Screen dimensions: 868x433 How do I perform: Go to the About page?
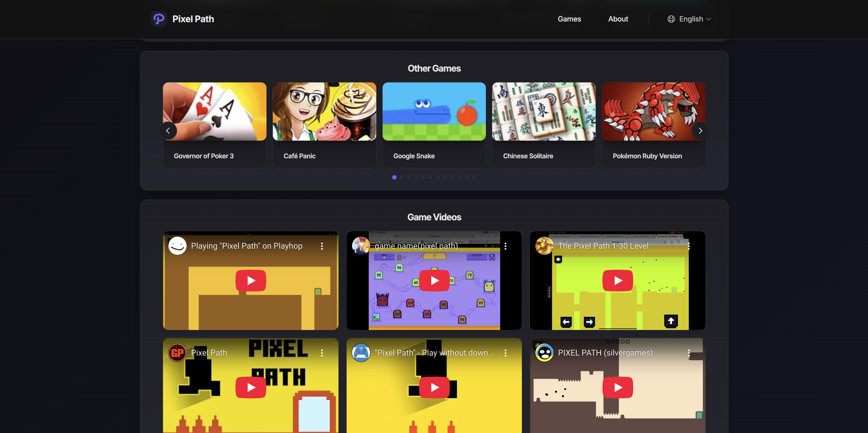tap(618, 19)
